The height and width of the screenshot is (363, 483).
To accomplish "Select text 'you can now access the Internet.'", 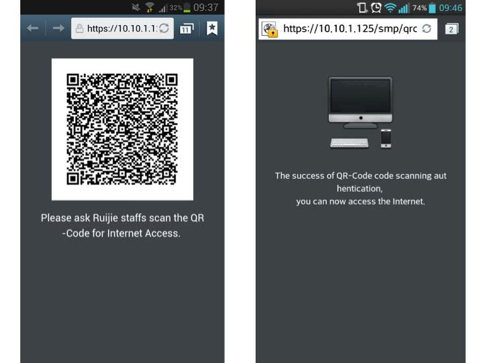I will tap(360, 202).
